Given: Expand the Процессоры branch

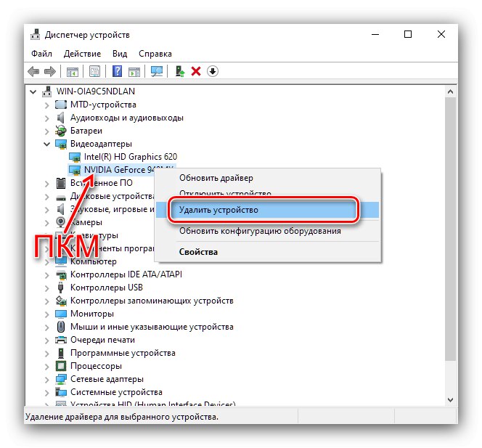Looking at the screenshot, I should [x=46, y=367].
